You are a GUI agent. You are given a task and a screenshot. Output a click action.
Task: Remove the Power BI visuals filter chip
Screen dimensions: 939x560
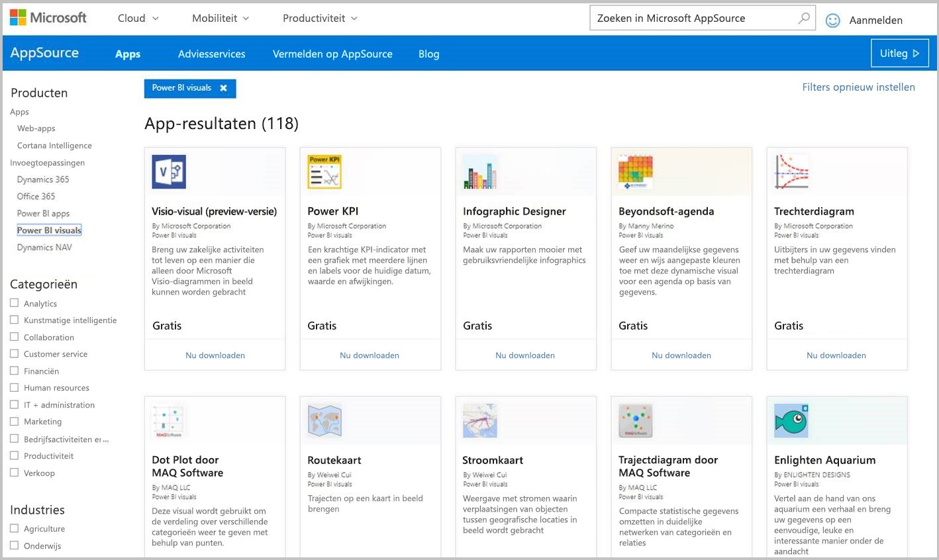(x=223, y=87)
